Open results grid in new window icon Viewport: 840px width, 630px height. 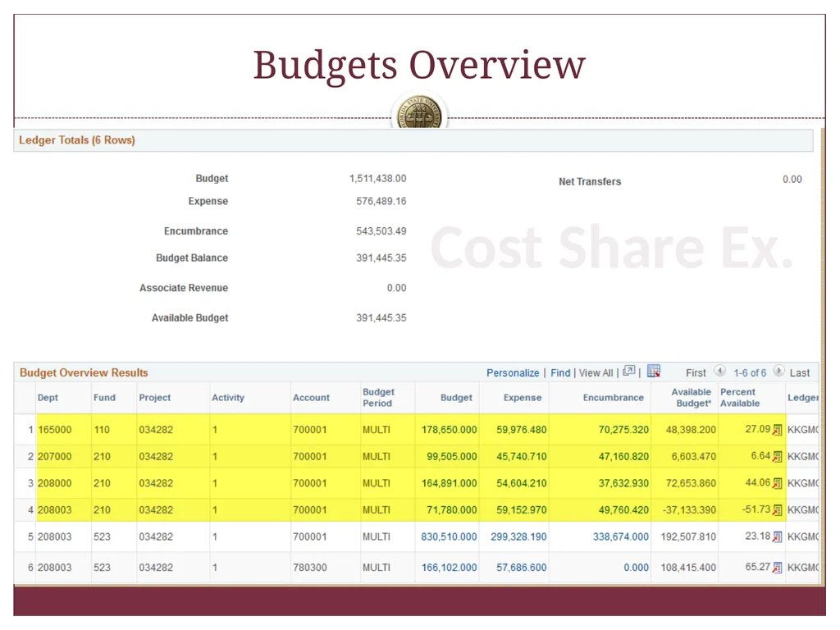(x=629, y=371)
